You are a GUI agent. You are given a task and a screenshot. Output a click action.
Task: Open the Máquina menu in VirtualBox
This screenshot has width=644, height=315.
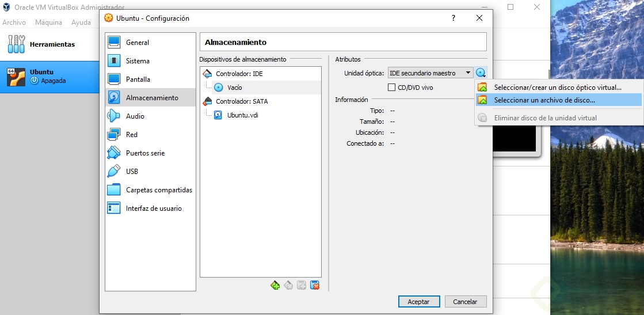48,22
